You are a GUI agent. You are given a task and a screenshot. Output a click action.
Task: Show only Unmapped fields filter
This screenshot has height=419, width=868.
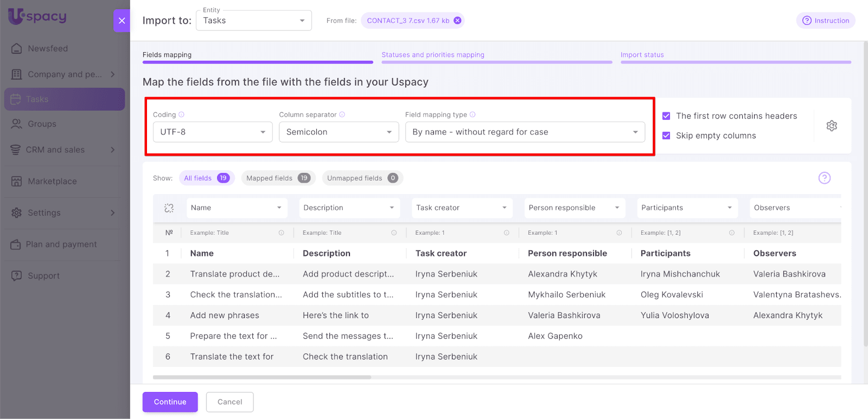(362, 178)
